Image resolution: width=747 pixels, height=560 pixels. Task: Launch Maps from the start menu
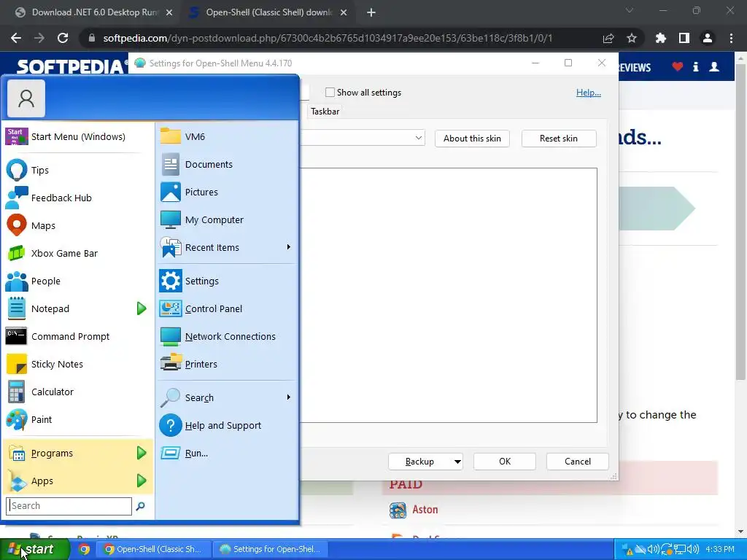point(77,225)
